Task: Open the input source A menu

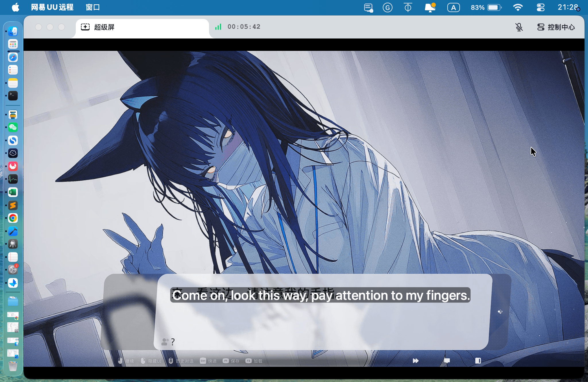Action: click(x=454, y=7)
